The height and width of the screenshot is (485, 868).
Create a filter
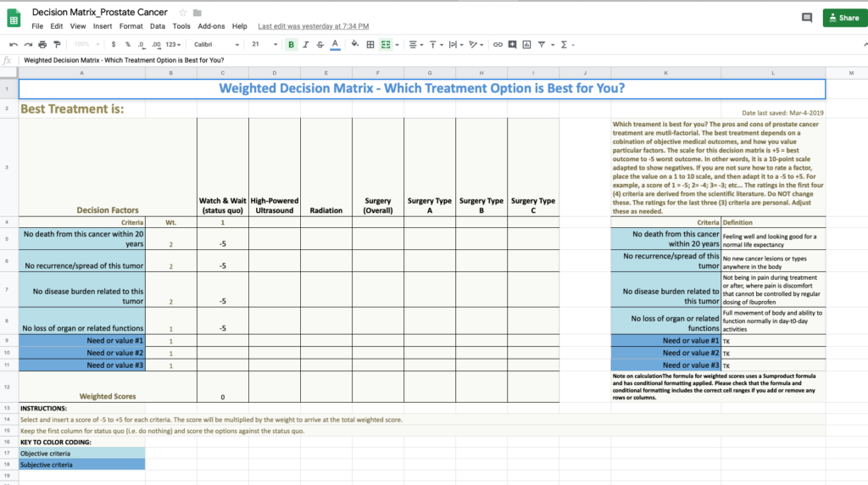click(x=542, y=45)
